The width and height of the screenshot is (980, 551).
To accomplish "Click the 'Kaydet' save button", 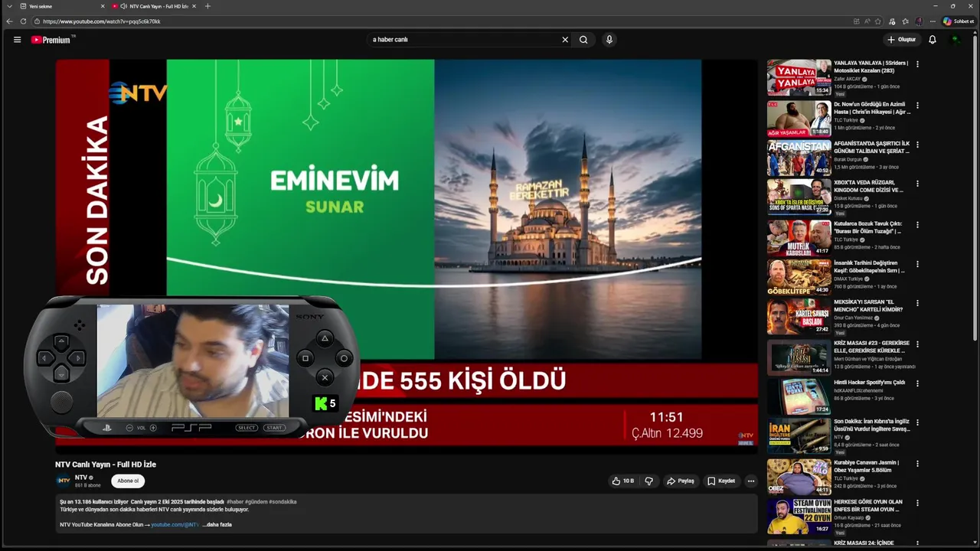I will coord(721,481).
